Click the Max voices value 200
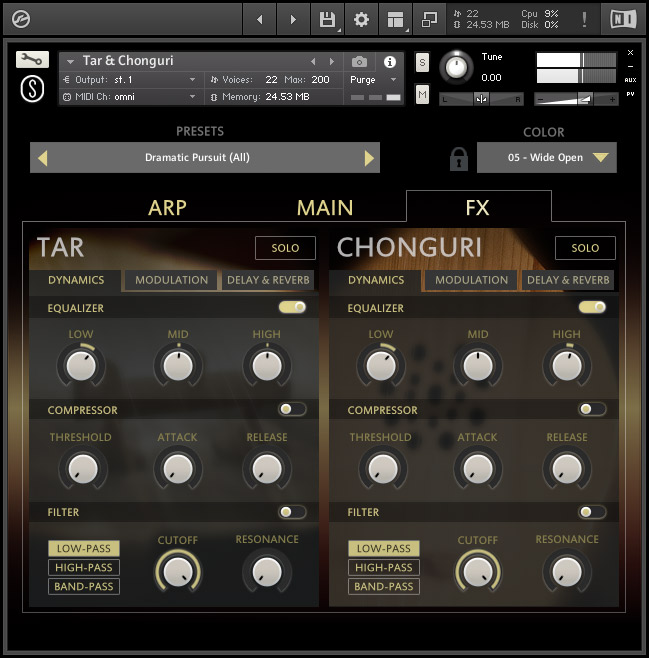The image size is (649, 658). click(x=320, y=80)
